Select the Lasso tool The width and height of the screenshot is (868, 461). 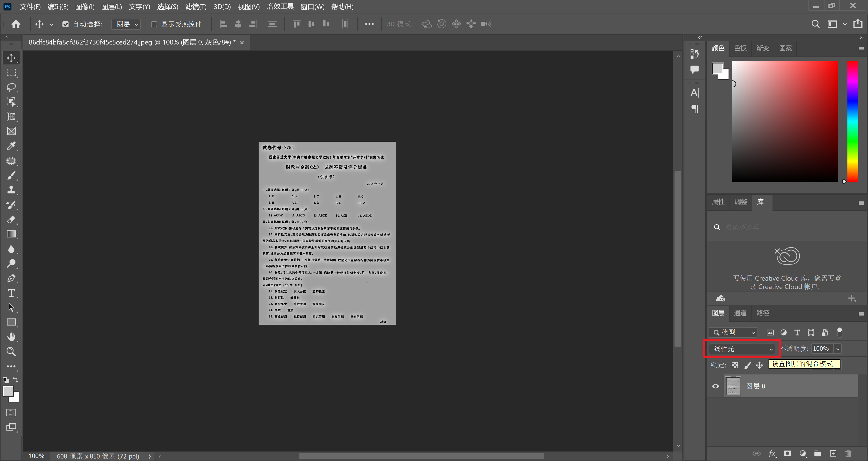pyautogui.click(x=11, y=87)
